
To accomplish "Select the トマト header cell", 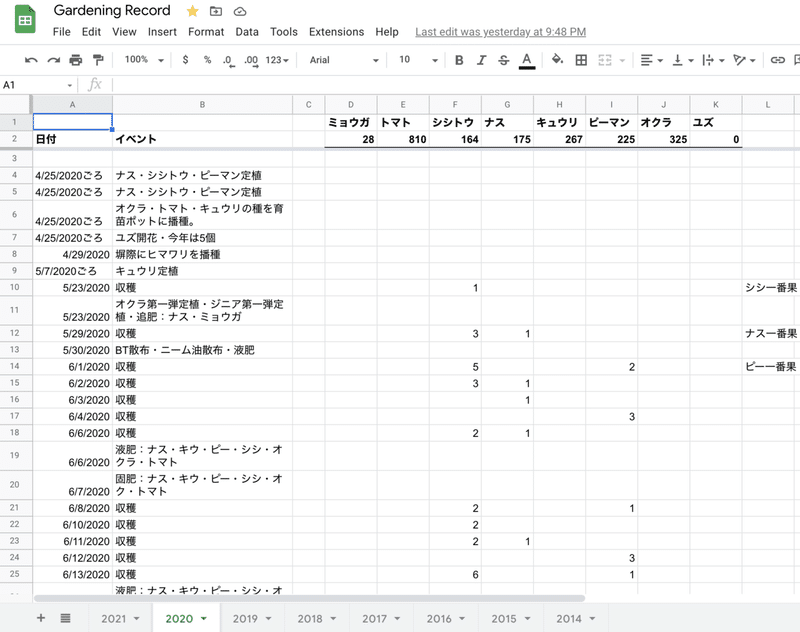I will tap(403, 122).
